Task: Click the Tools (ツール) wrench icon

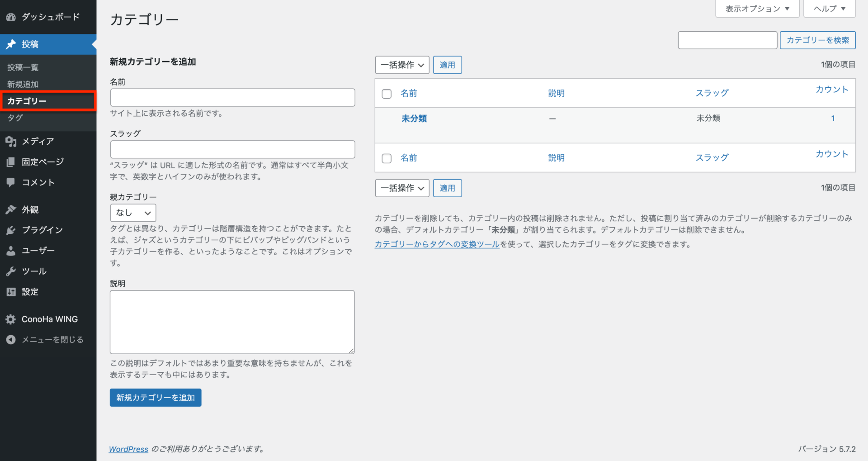Action: click(x=11, y=271)
